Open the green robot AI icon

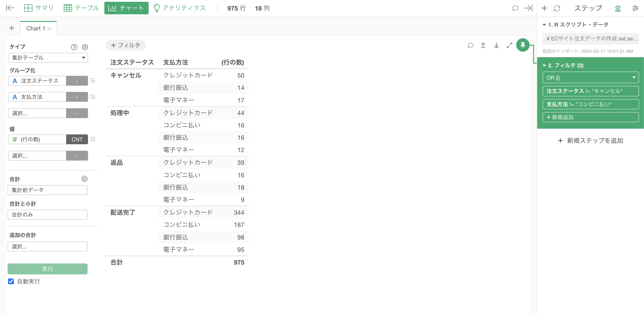pos(617,8)
